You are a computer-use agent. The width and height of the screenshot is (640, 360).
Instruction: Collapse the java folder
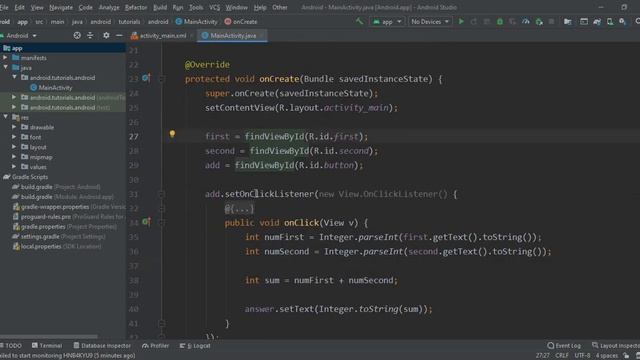click(x=5, y=68)
